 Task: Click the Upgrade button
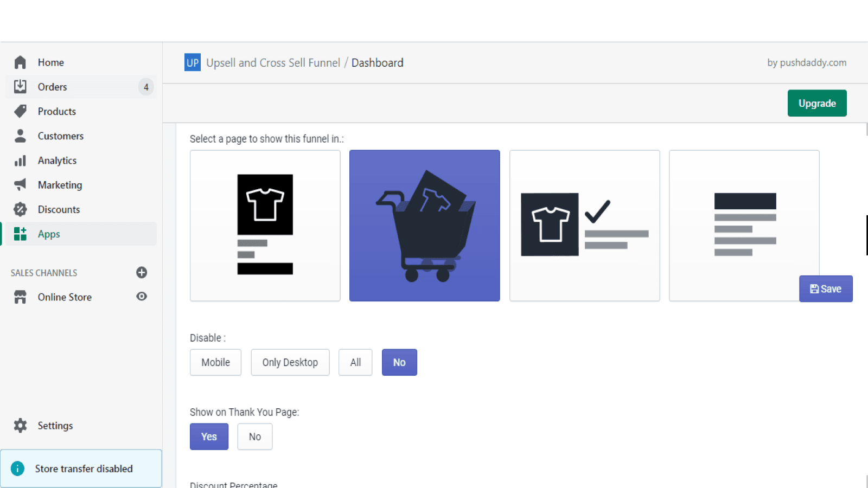tap(816, 103)
